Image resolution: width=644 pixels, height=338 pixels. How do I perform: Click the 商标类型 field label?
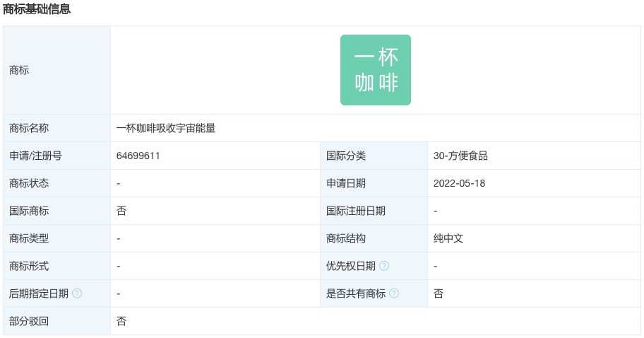click(x=29, y=238)
